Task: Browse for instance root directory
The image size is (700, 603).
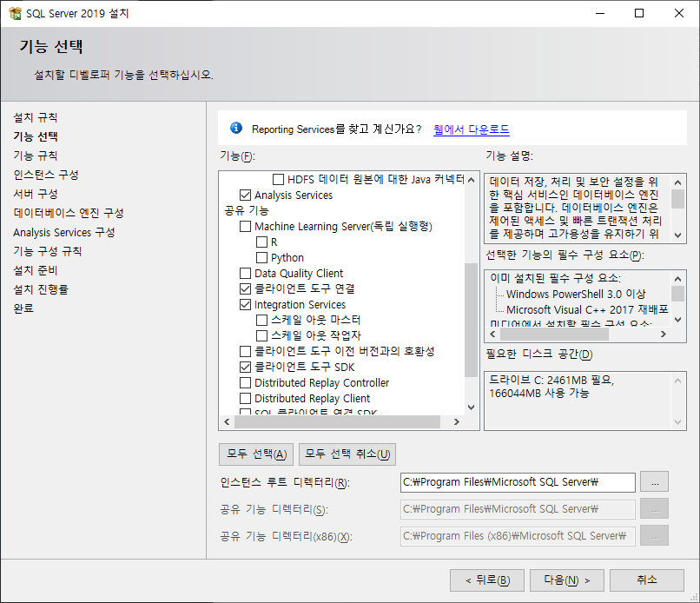Action: pyautogui.click(x=655, y=482)
